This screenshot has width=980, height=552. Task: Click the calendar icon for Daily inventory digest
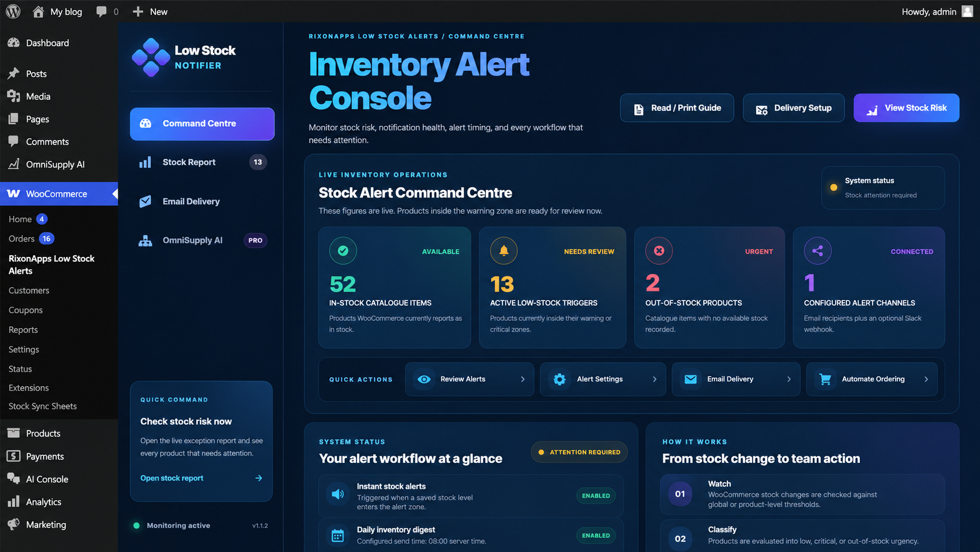pos(338,535)
